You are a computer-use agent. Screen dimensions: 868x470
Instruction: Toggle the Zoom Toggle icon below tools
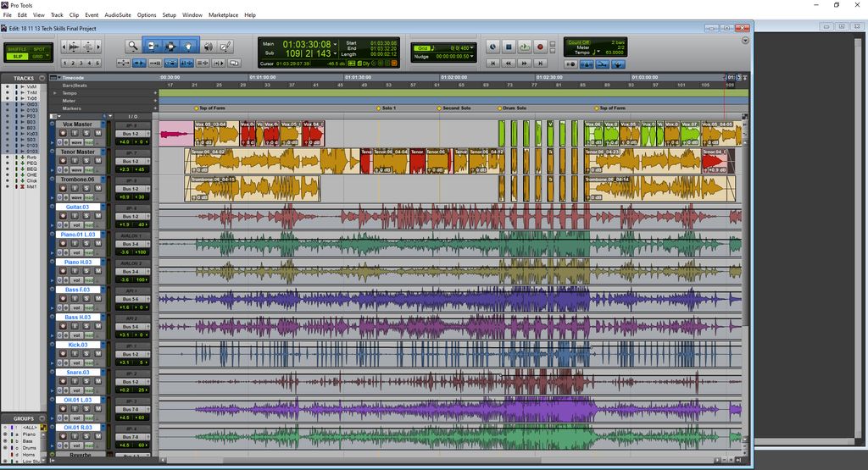pos(124,63)
